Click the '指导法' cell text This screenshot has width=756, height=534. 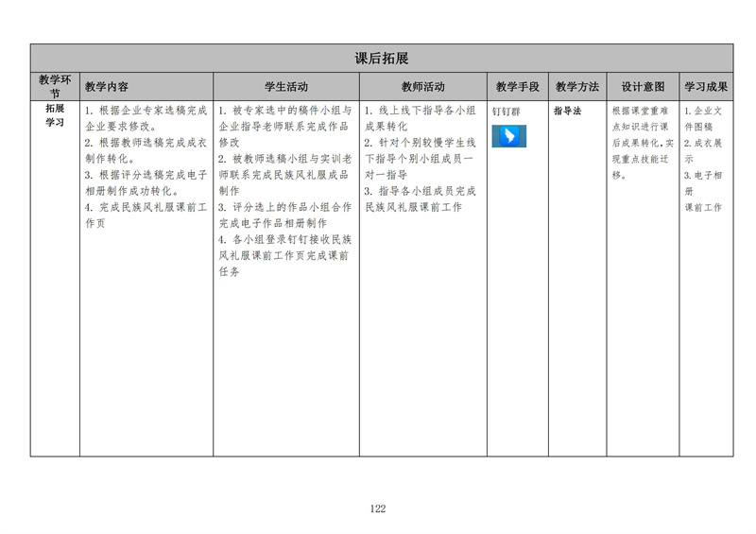[x=568, y=111]
